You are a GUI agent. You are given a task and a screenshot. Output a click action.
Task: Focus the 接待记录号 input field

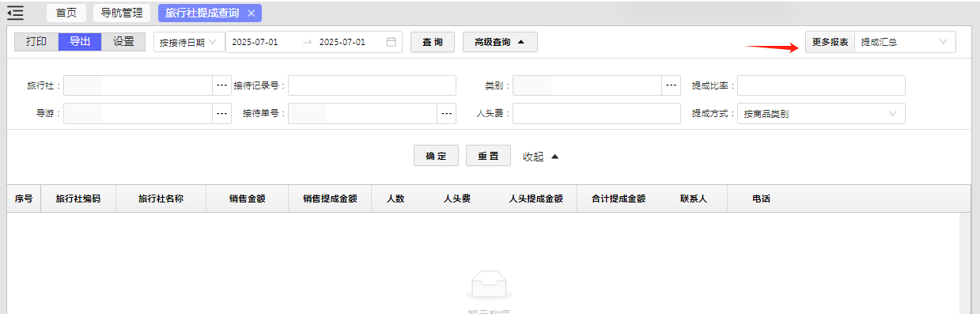coord(372,85)
